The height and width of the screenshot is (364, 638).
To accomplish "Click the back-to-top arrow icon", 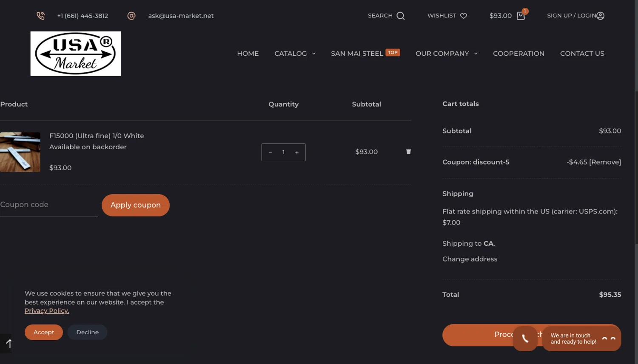I will click(8, 344).
